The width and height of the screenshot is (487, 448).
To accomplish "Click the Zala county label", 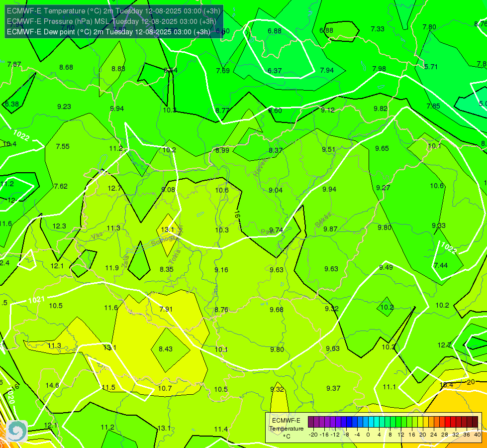I will 125,261.
